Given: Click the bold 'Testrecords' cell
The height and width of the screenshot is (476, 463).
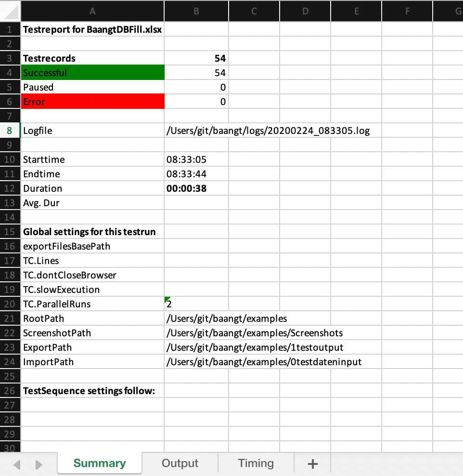Looking at the screenshot, I should [92, 58].
